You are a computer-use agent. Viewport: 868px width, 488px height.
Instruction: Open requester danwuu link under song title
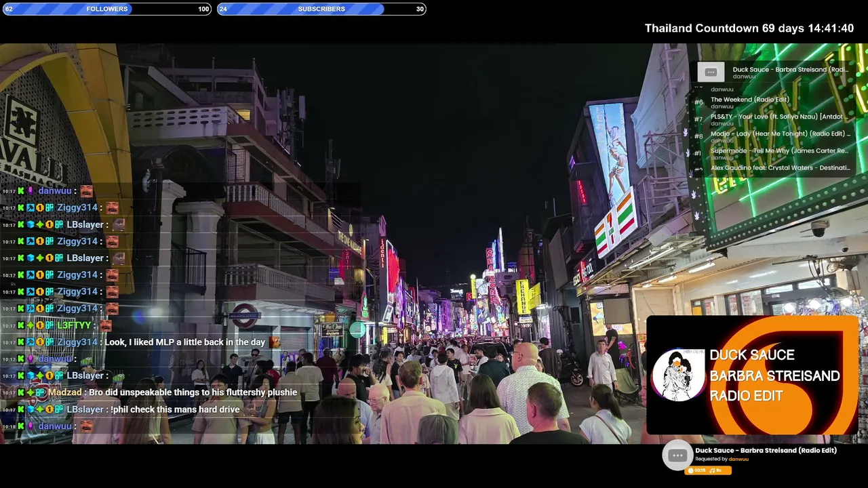[x=738, y=459]
